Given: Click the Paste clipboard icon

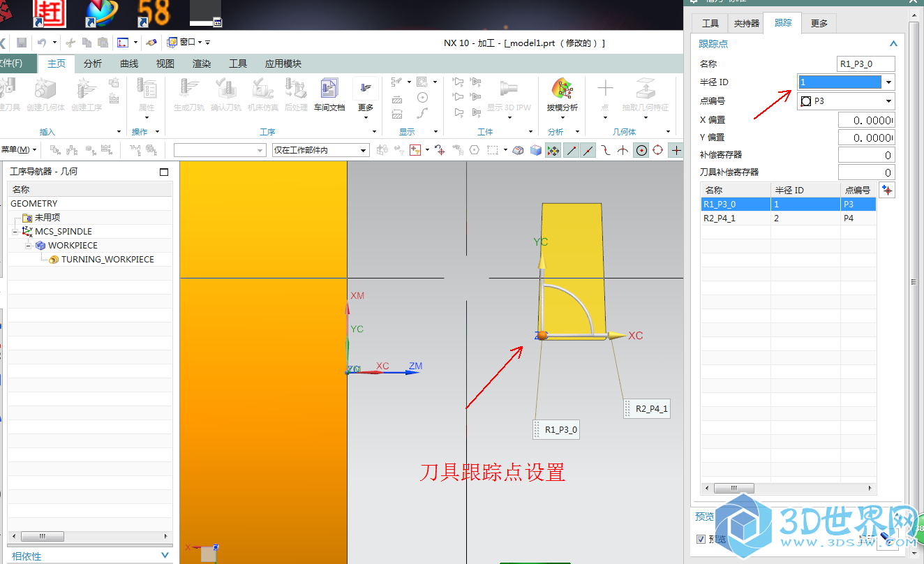Looking at the screenshot, I should pyautogui.click(x=103, y=43).
